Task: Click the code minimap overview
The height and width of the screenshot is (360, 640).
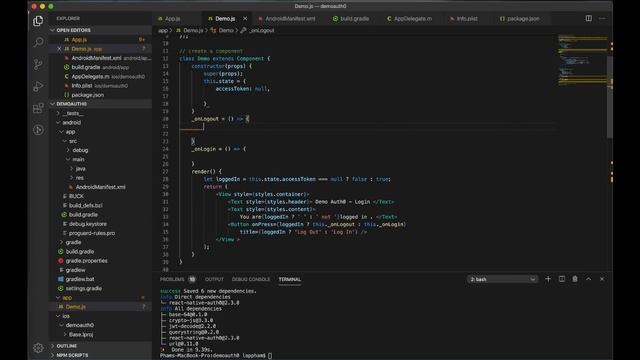Action: tap(583, 60)
